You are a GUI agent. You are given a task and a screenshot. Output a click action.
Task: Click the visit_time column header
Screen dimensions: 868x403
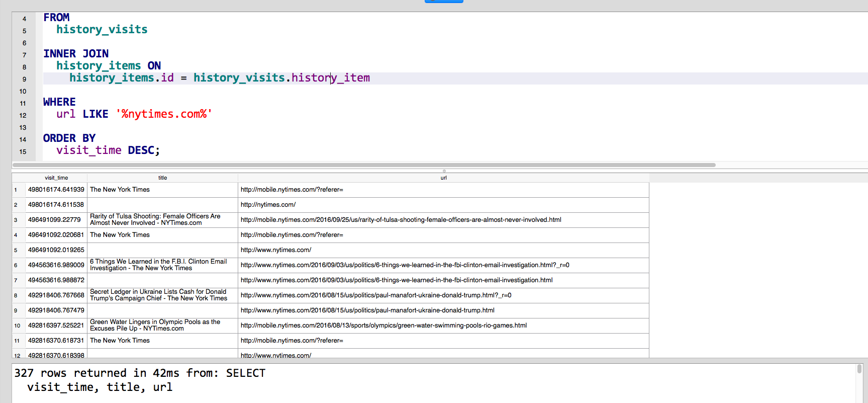pyautogui.click(x=56, y=178)
